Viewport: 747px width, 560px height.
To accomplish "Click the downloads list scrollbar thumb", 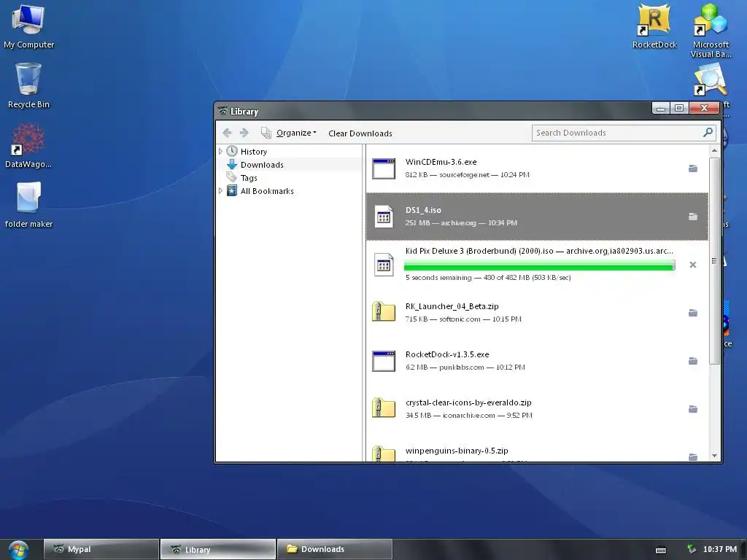I will (x=714, y=261).
